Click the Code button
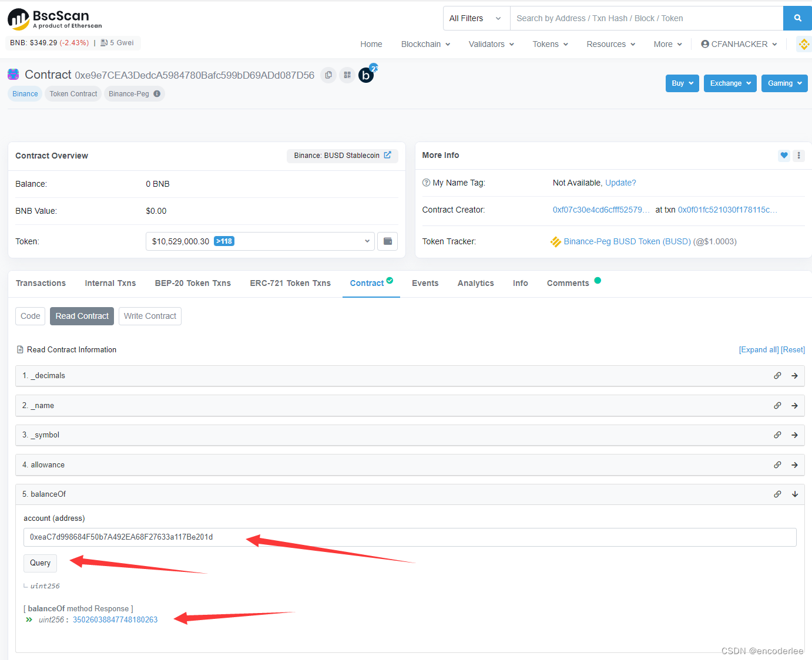 tap(31, 316)
